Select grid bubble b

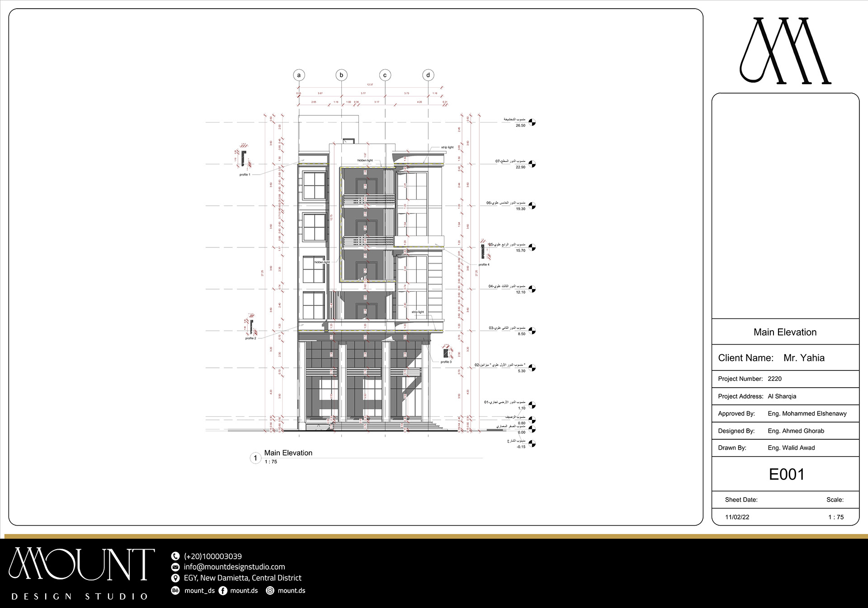tap(341, 75)
